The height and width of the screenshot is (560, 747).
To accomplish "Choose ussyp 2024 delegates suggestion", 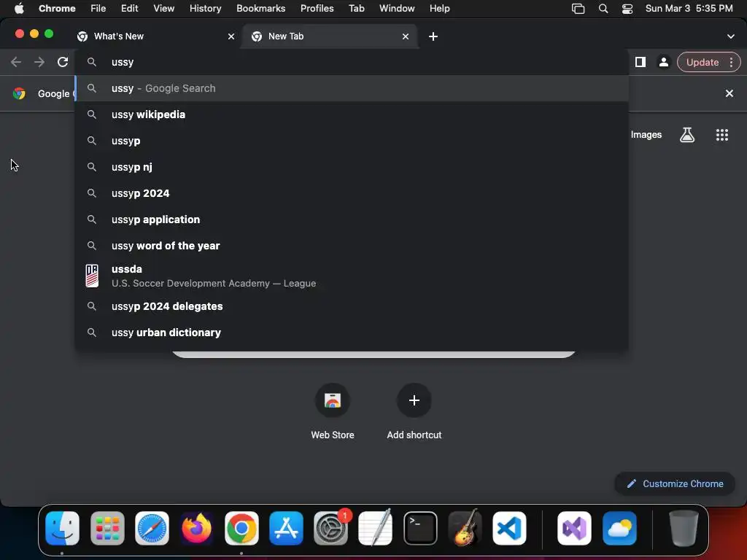I will coord(352,306).
